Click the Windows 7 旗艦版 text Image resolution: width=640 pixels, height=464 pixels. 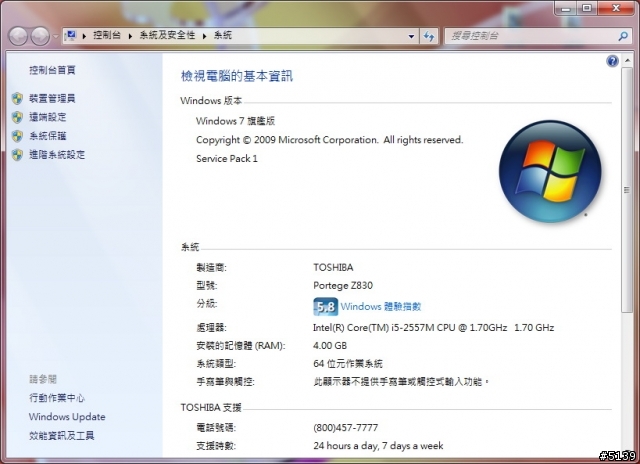click(x=236, y=121)
